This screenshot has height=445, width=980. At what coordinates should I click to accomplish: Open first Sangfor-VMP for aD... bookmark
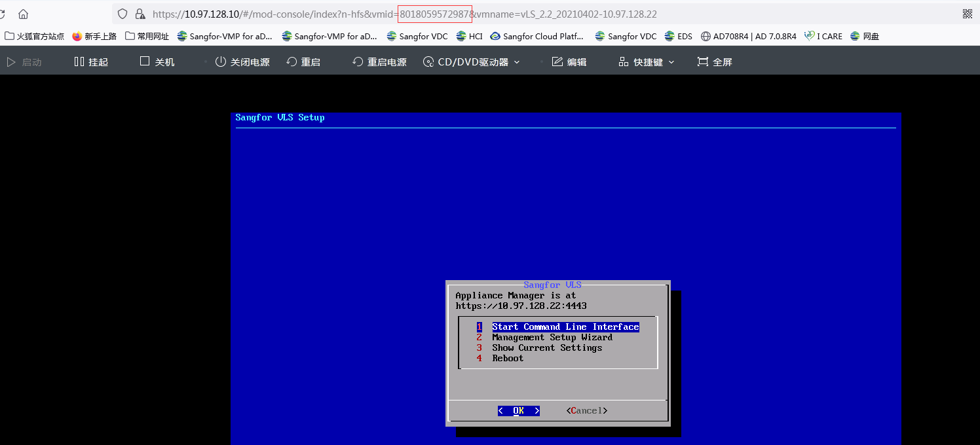click(x=225, y=36)
